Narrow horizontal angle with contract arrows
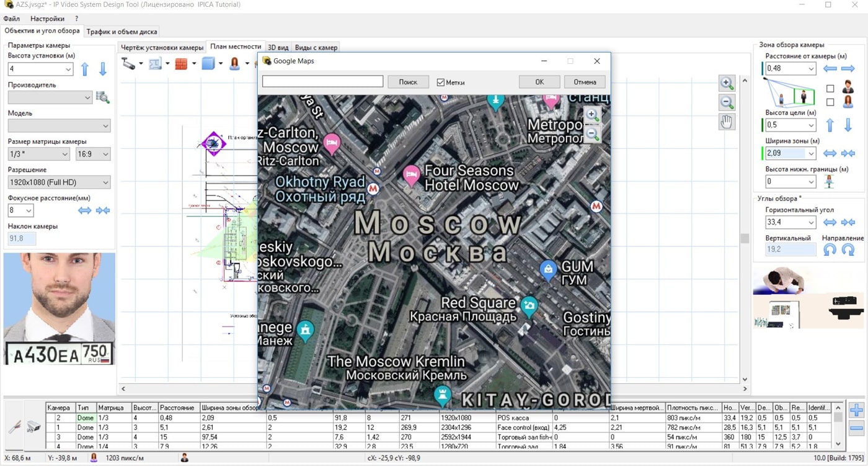This screenshot has height=466, width=868. pyautogui.click(x=848, y=222)
